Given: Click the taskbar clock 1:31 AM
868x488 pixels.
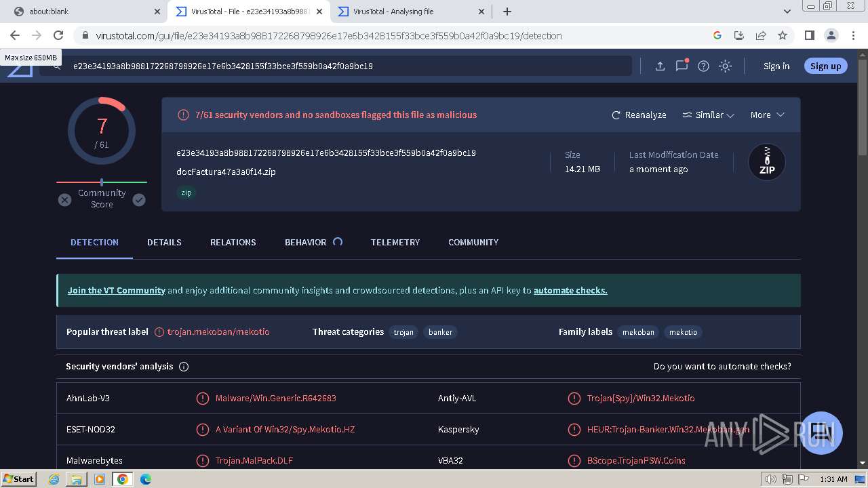Looking at the screenshot, I should (833, 479).
